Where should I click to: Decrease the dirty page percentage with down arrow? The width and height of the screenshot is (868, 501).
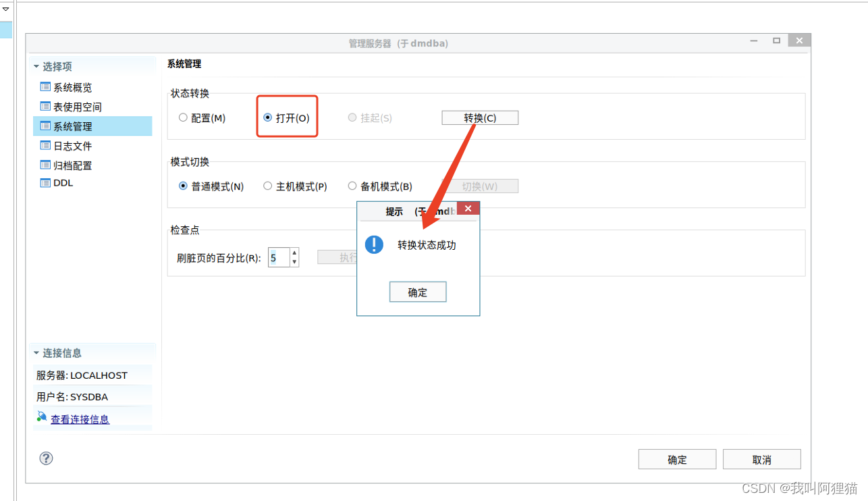pos(294,262)
